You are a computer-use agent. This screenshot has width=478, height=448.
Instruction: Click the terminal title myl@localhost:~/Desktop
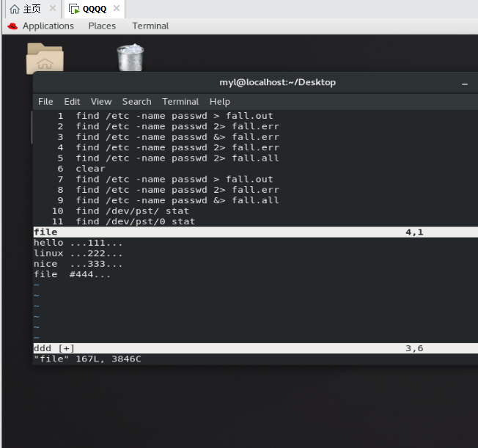click(x=277, y=82)
